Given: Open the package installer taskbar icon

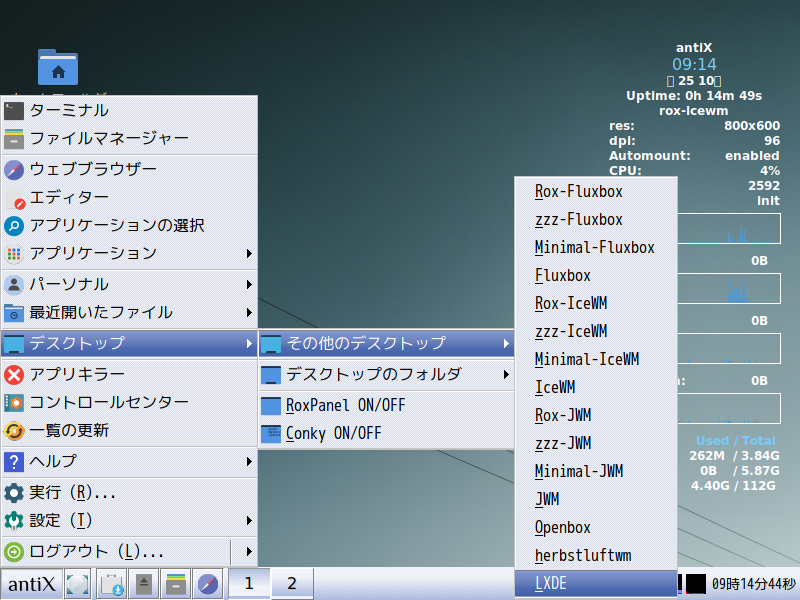Looking at the screenshot, I should (x=111, y=584).
